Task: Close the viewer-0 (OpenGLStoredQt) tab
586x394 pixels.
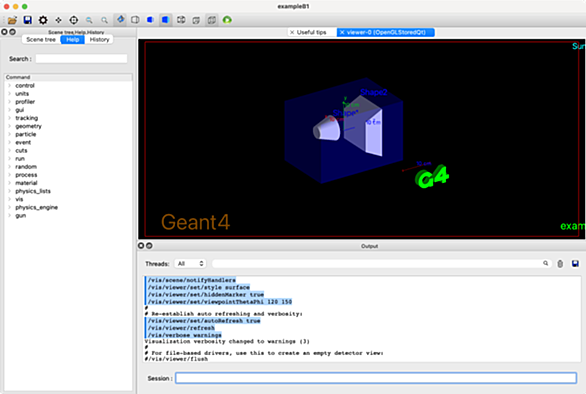Action: click(342, 33)
